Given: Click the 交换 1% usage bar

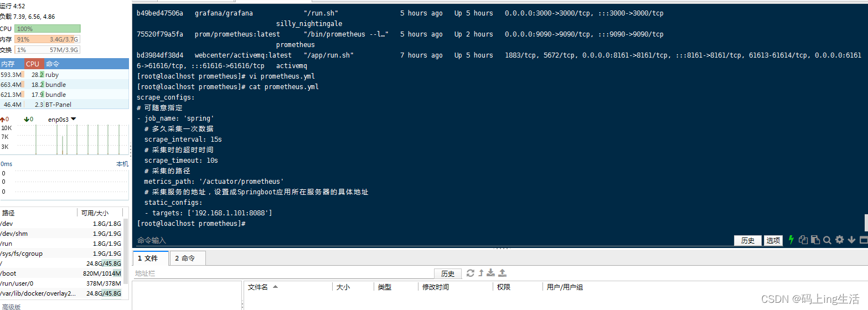Looking at the screenshot, I should (48, 50).
